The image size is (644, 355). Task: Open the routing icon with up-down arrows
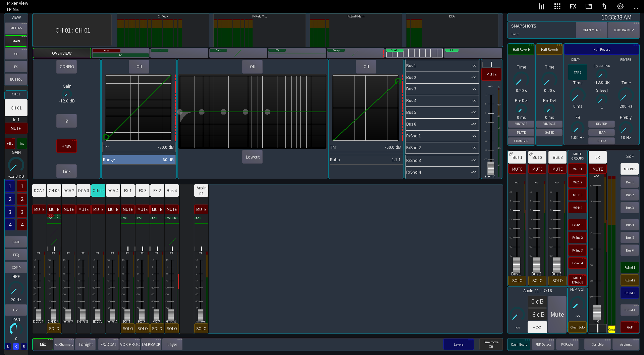(604, 6)
